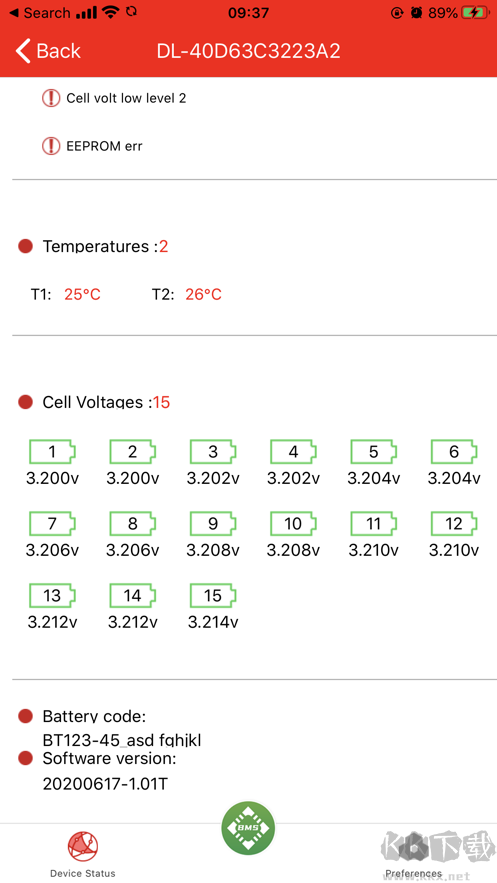The width and height of the screenshot is (497, 883).
Task: Return to Search in status bar
Action: (x=40, y=12)
